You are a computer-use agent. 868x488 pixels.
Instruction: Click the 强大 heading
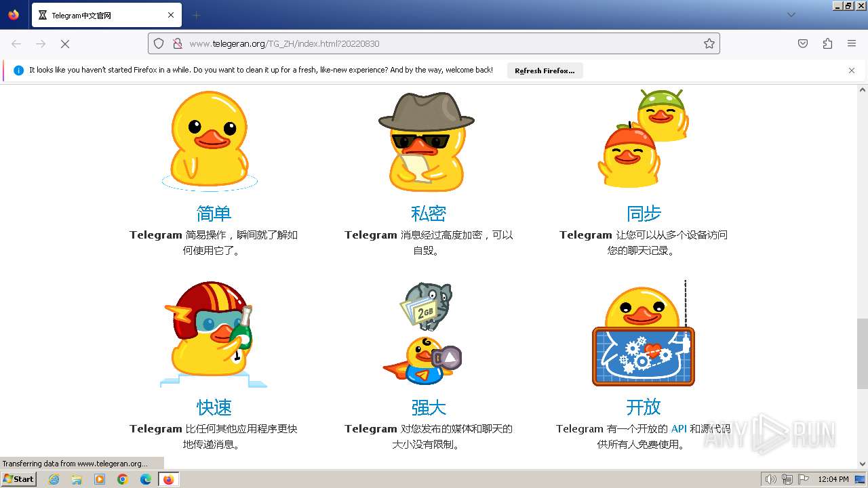pos(429,407)
